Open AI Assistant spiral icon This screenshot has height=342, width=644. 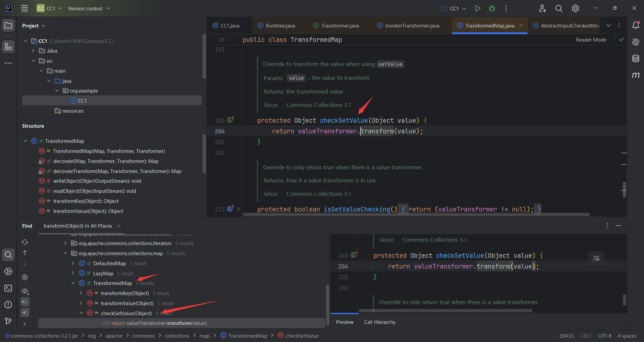tap(636, 42)
